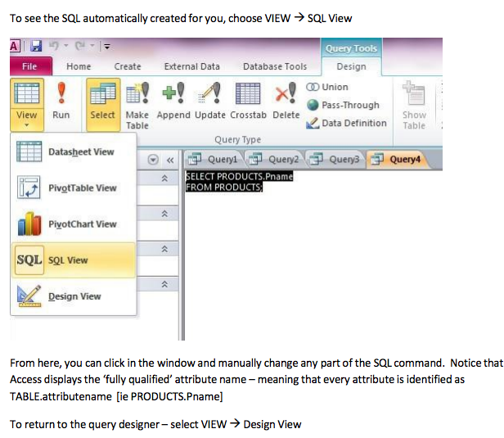Click the Make Table query icon
The image size is (504, 438).
point(137,93)
